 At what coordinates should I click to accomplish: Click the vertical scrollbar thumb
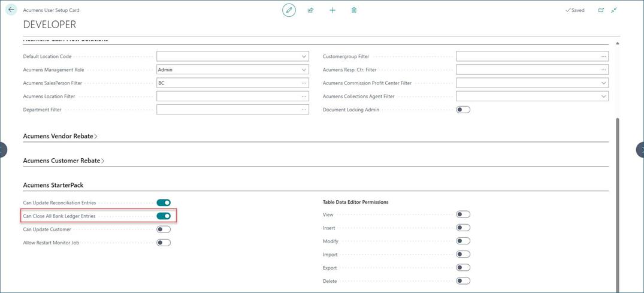pyautogui.click(x=617, y=205)
